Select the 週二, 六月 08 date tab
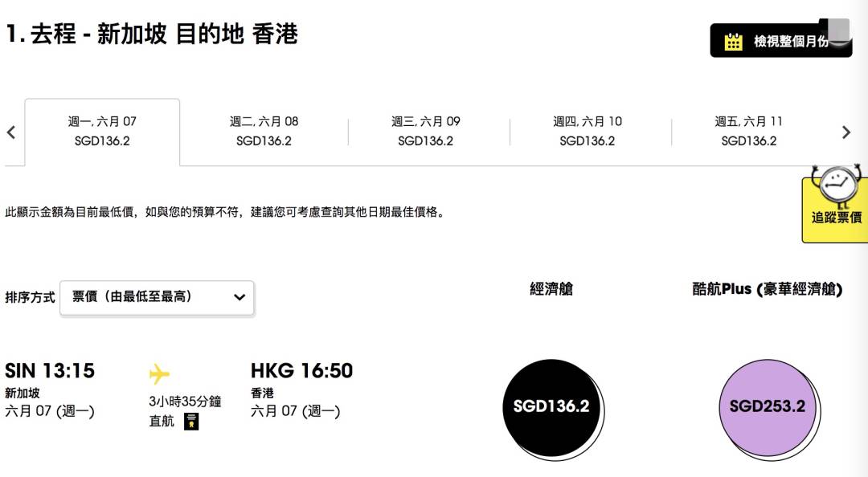 tap(264, 132)
